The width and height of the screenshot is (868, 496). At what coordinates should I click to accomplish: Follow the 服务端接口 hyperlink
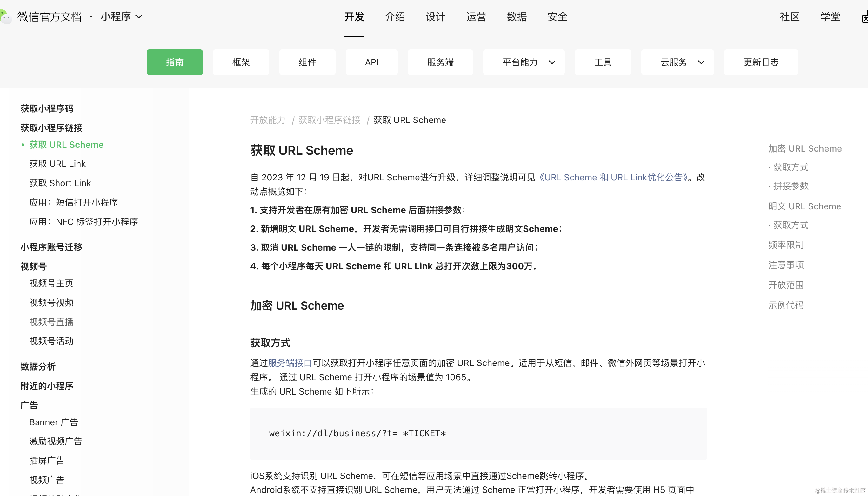pos(290,363)
